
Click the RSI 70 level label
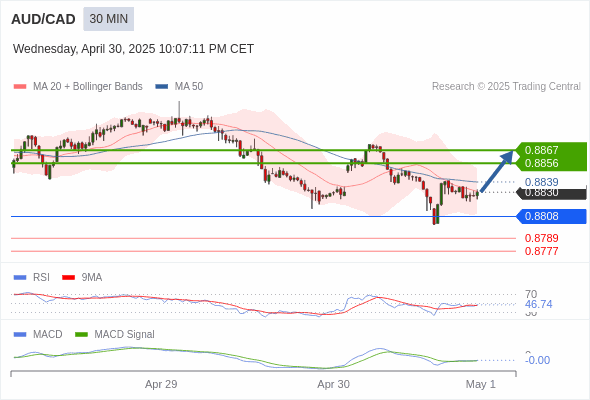coord(531,294)
